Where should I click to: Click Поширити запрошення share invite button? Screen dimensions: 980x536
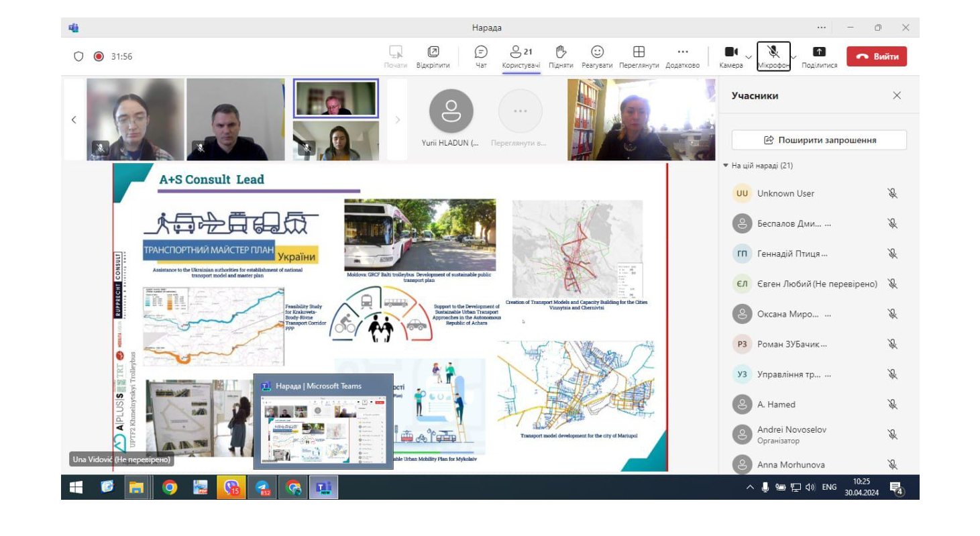tap(819, 140)
